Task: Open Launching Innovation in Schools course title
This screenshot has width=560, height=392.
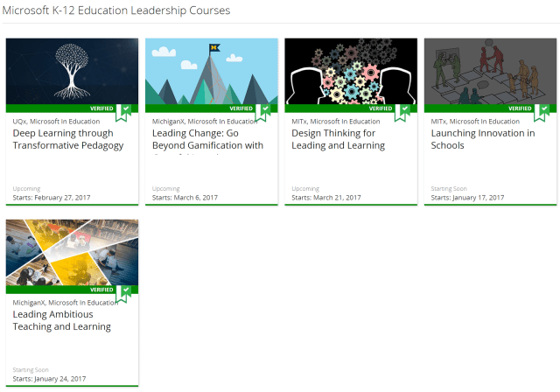Action: (x=483, y=139)
